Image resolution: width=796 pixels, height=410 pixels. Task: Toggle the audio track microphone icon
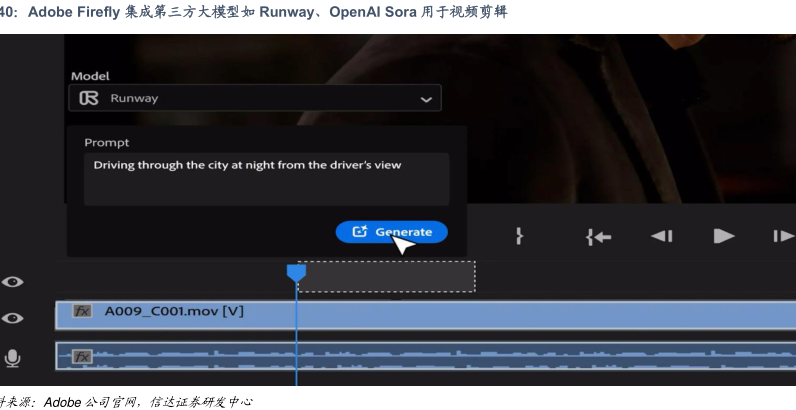12,358
